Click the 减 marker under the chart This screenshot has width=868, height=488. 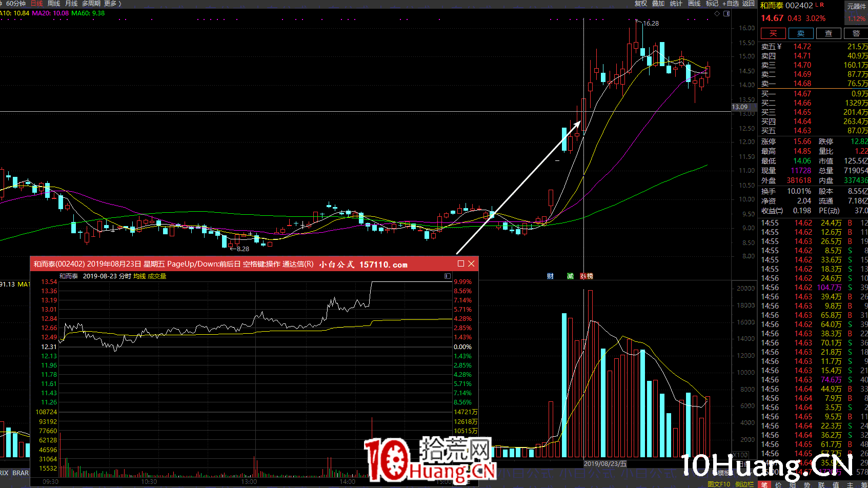(x=570, y=276)
